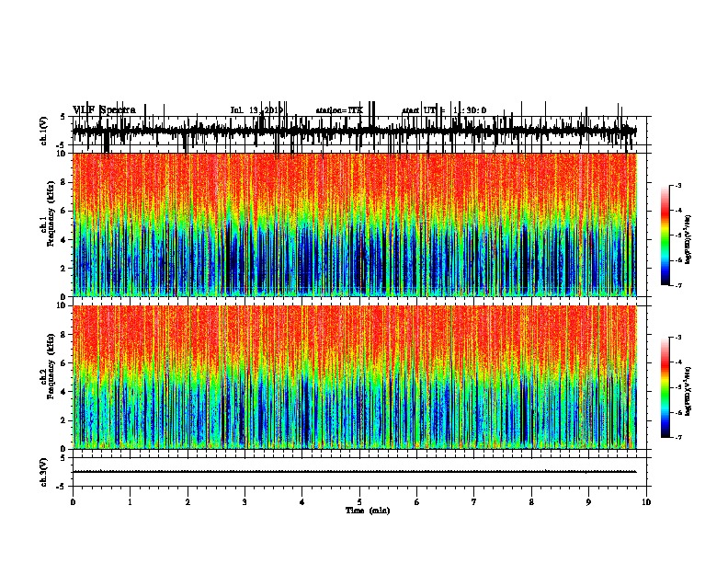The image size is (728, 563).
Task: Click the VLF Spectra plot title
Action: tap(105, 110)
